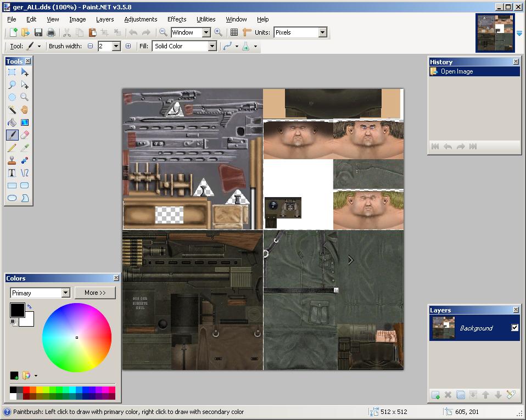Click the Print toolbar icon
Viewport: 526px width, 420px height.
pos(51,32)
